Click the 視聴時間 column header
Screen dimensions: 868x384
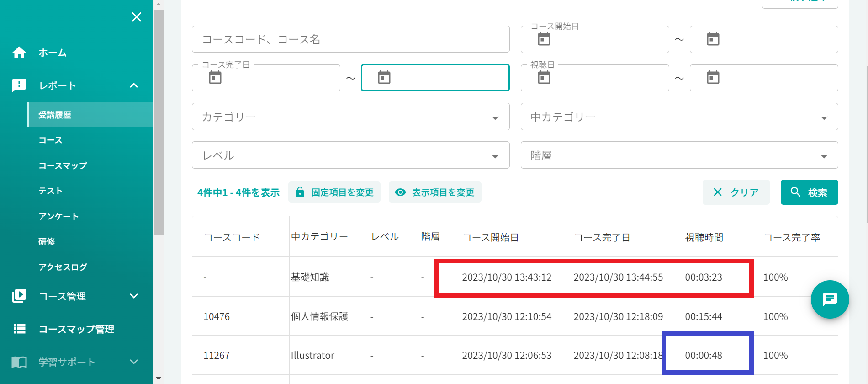(x=704, y=237)
